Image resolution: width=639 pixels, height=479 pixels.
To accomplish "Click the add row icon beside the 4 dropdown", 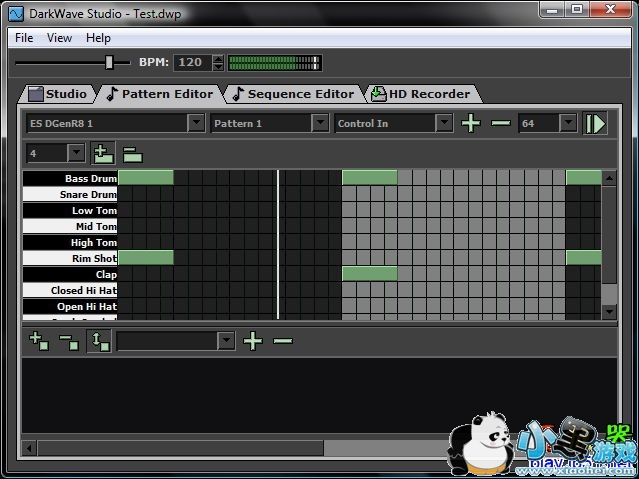I will [103, 154].
